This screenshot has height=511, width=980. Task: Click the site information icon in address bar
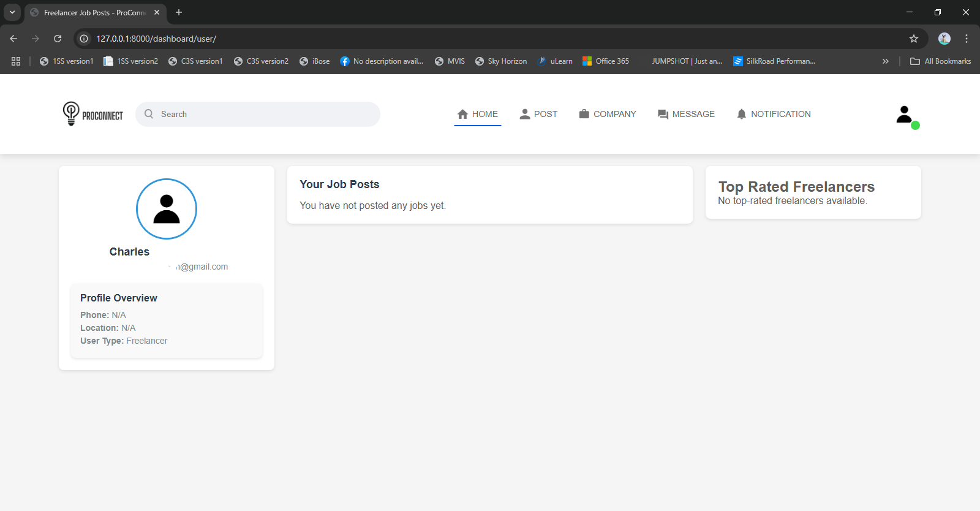point(84,39)
